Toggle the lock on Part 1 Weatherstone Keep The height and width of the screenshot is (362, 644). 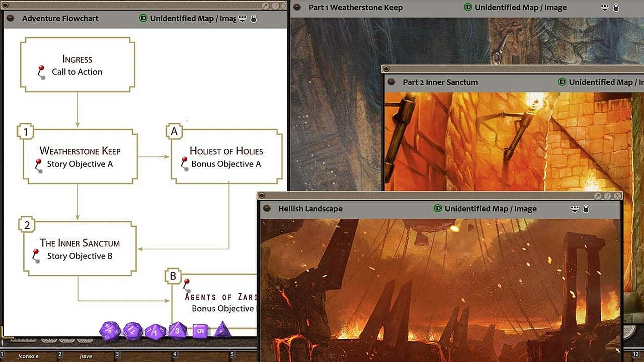pyautogui.click(x=616, y=8)
